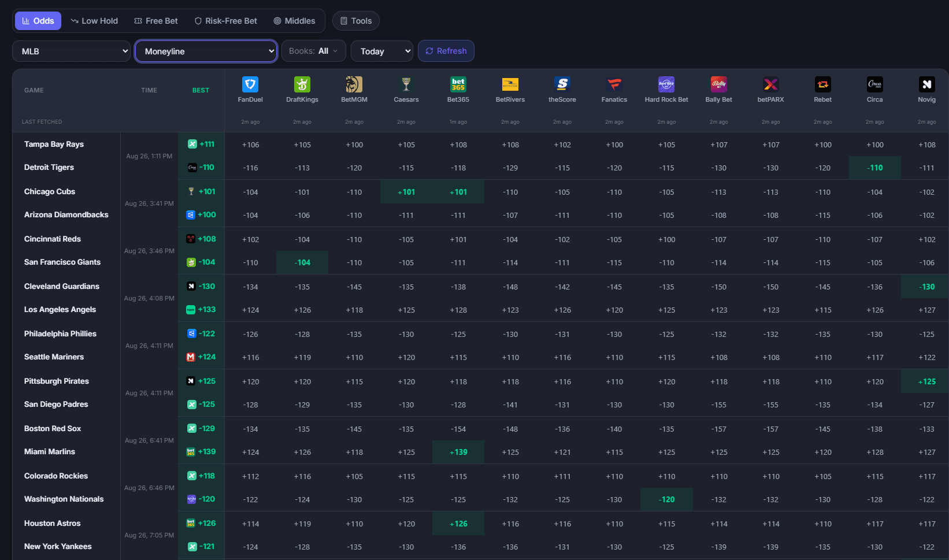This screenshot has height=560, width=949.
Task: Open the Moneyline market dropdown
Action: click(x=206, y=51)
